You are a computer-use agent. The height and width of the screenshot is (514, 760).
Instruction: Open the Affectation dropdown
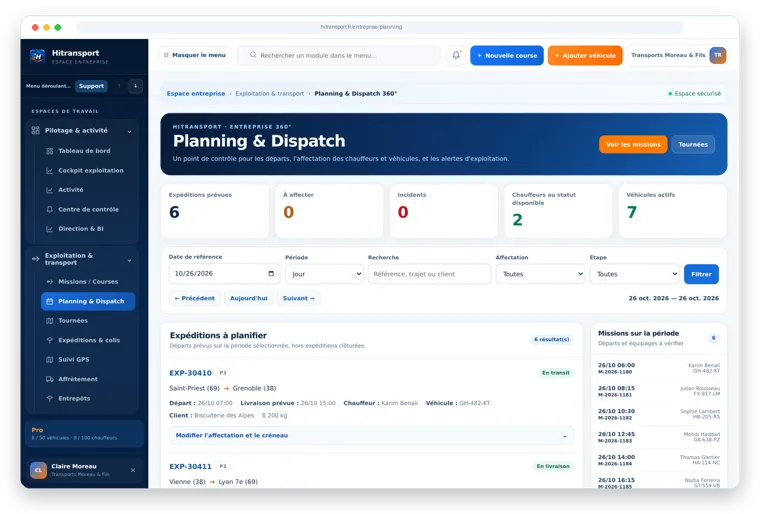tap(540, 274)
